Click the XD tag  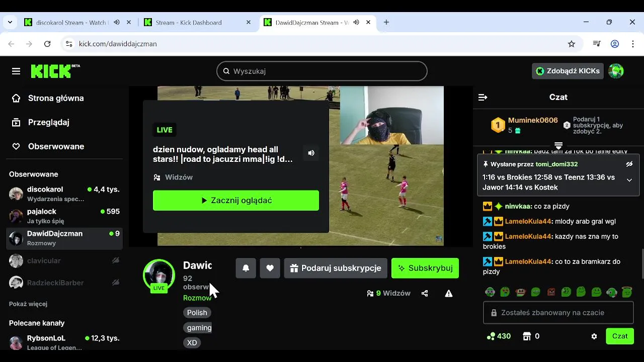tap(192, 343)
